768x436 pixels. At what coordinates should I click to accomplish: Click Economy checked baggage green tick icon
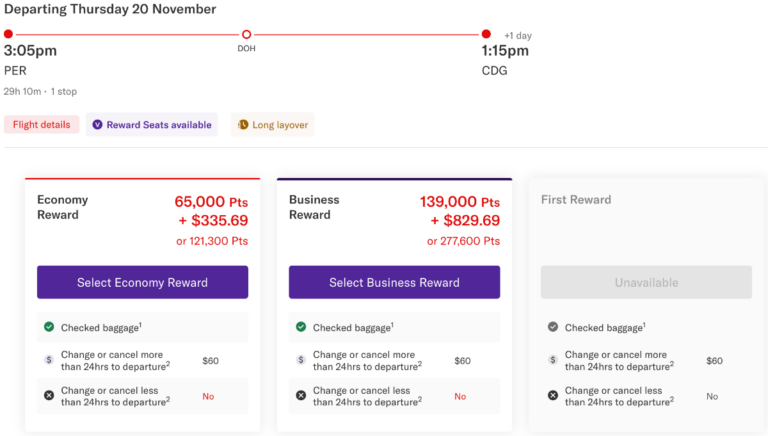click(49, 327)
